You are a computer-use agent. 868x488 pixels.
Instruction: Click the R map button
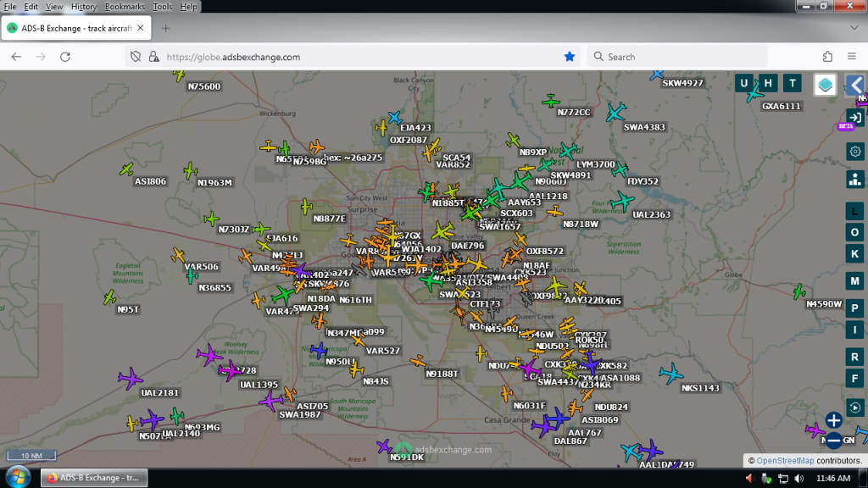point(854,357)
